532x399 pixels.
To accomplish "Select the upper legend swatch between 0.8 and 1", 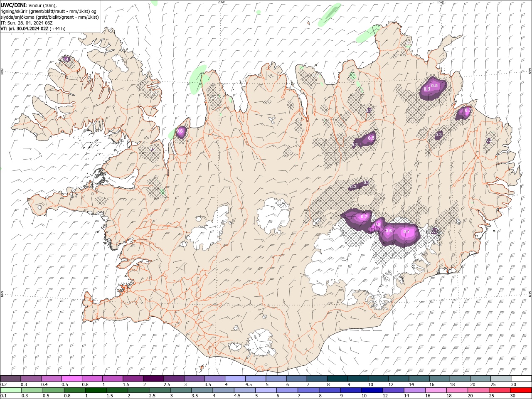I will (x=92, y=379).
